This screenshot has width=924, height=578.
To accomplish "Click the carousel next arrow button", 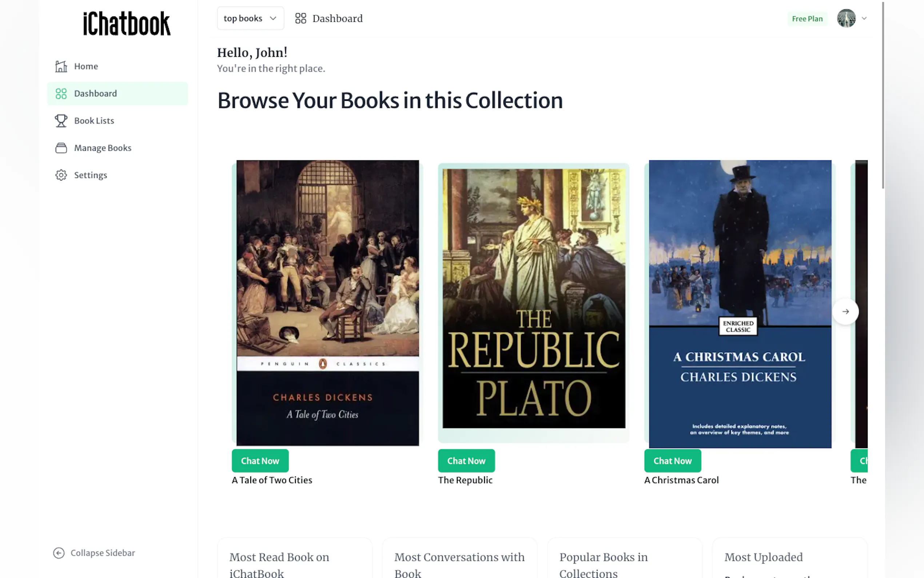I will click(x=845, y=312).
